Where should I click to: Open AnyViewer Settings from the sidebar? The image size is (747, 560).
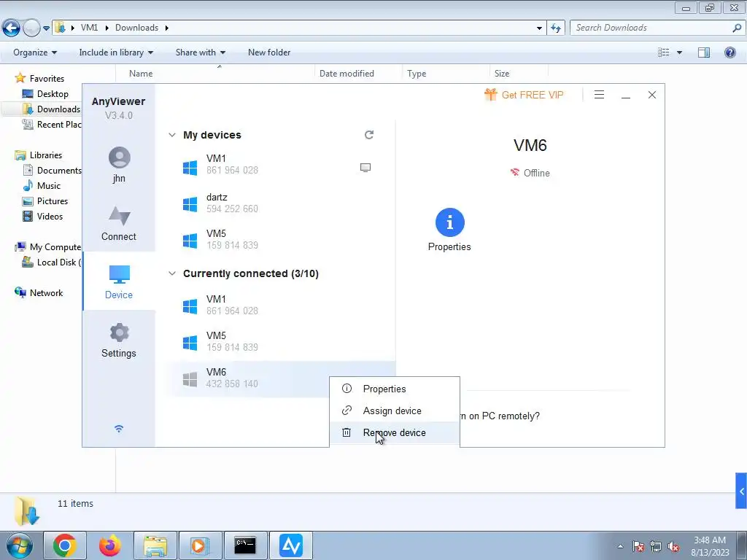(x=119, y=340)
